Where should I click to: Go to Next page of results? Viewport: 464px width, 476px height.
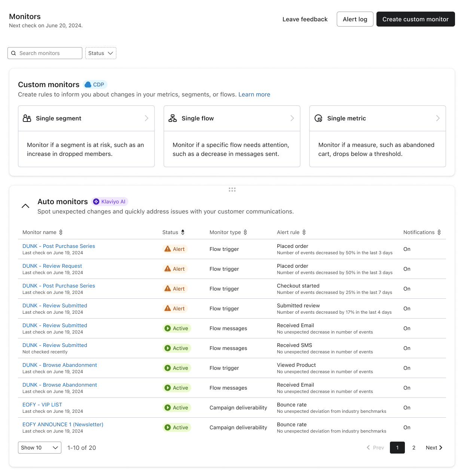(434, 448)
